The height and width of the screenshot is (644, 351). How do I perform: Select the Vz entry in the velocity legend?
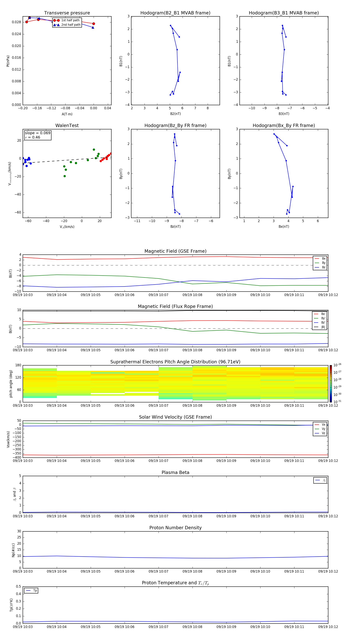tap(320, 433)
